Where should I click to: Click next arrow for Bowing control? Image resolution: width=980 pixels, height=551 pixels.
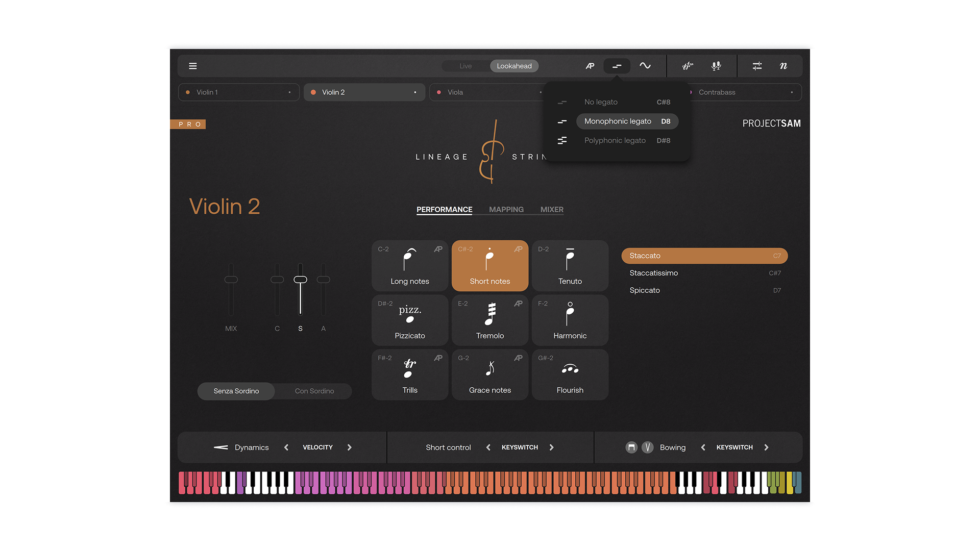pyautogui.click(x=767, y=447)
